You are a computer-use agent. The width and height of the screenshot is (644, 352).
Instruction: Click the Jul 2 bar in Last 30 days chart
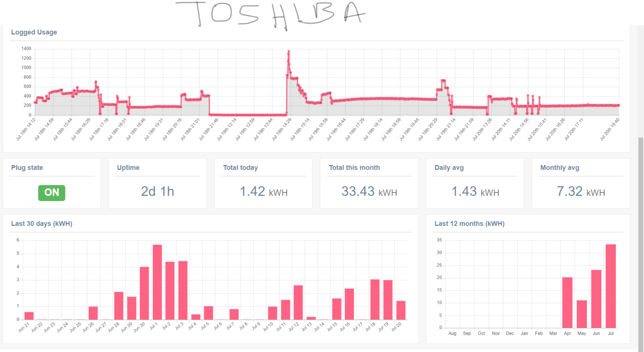pyautogui.click(x=170, y=290)
